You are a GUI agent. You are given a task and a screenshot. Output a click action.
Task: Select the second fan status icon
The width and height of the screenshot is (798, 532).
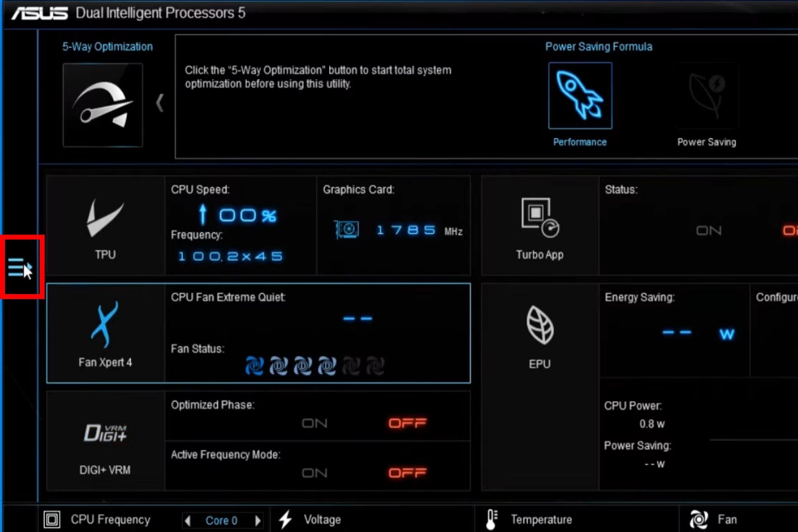tap(279, 366)
